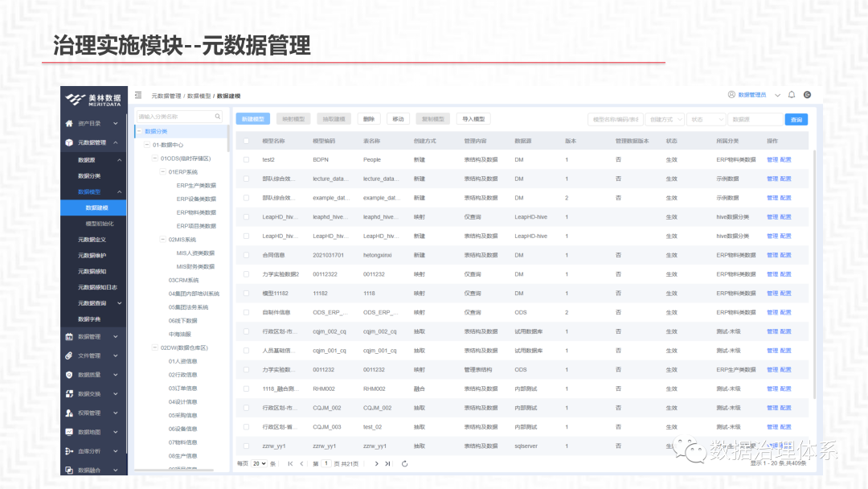Select the checkbox for 合同信息 row
This screenshot has height=489, width=868.
coord(247,255)
